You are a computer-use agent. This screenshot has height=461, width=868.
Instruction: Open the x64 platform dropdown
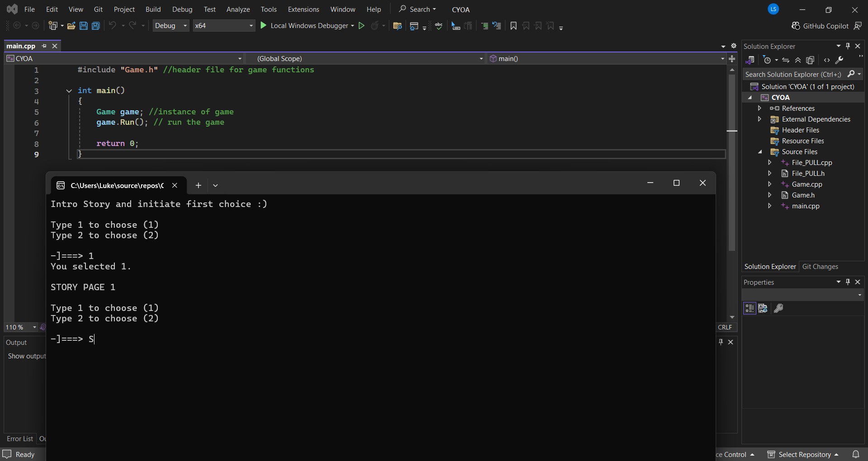[224, 26]
